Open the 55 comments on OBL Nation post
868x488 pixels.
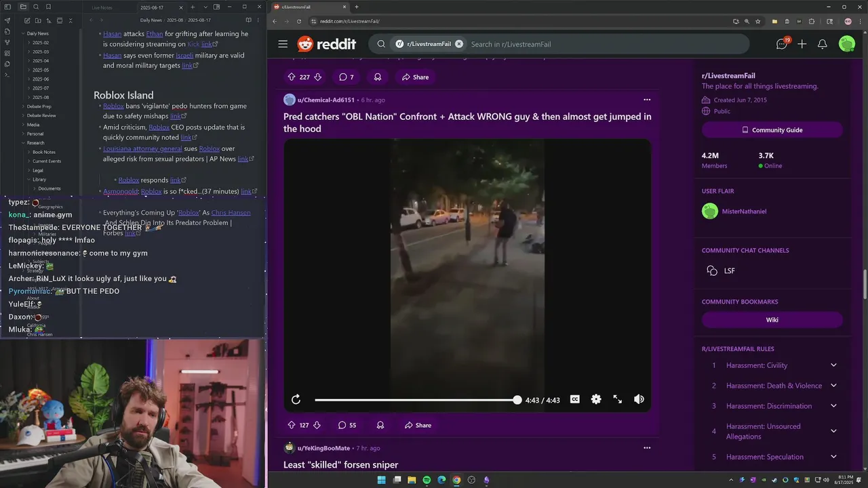pos(347,425)
